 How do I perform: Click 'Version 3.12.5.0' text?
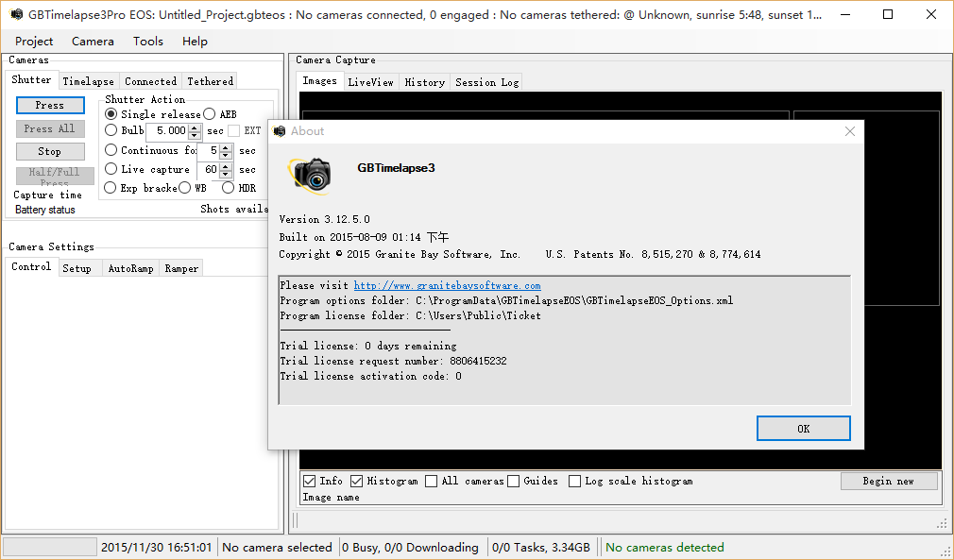pyautogui.click(x=324, y=219)
